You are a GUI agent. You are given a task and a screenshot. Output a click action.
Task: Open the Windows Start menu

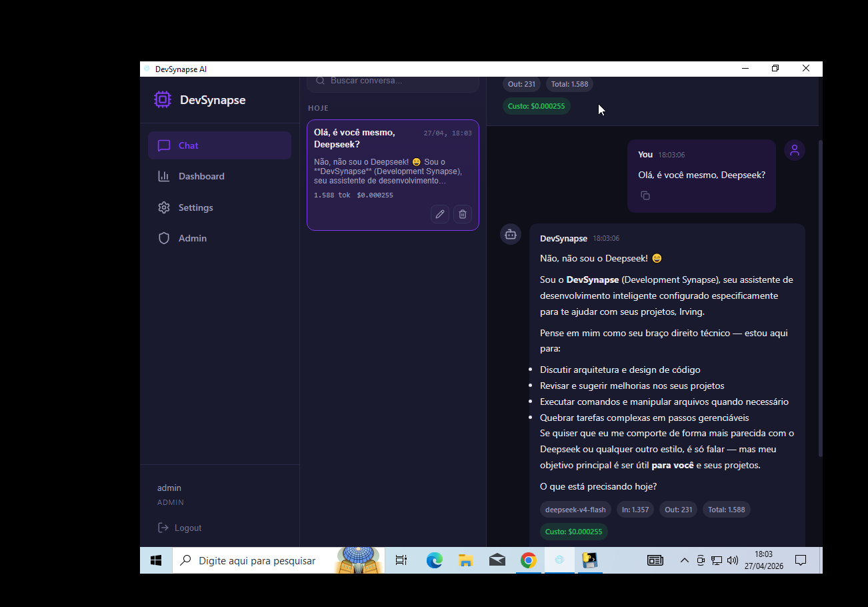[x=156, y=560]
